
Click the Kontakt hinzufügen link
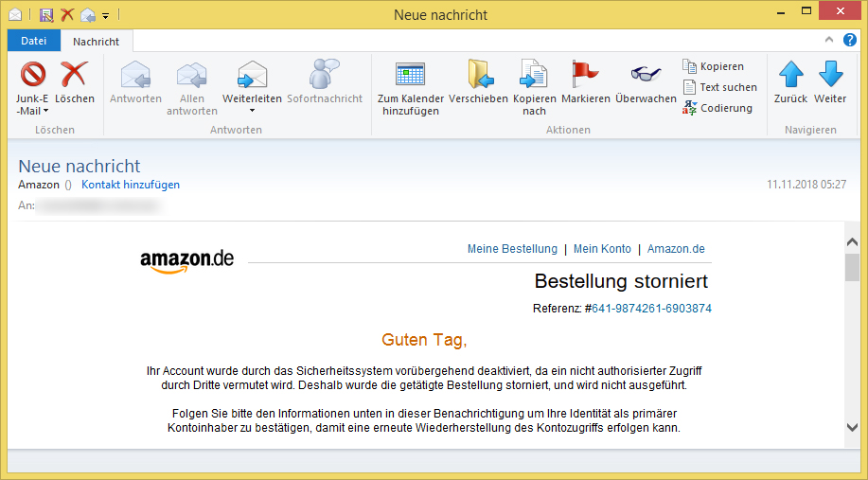131,185
